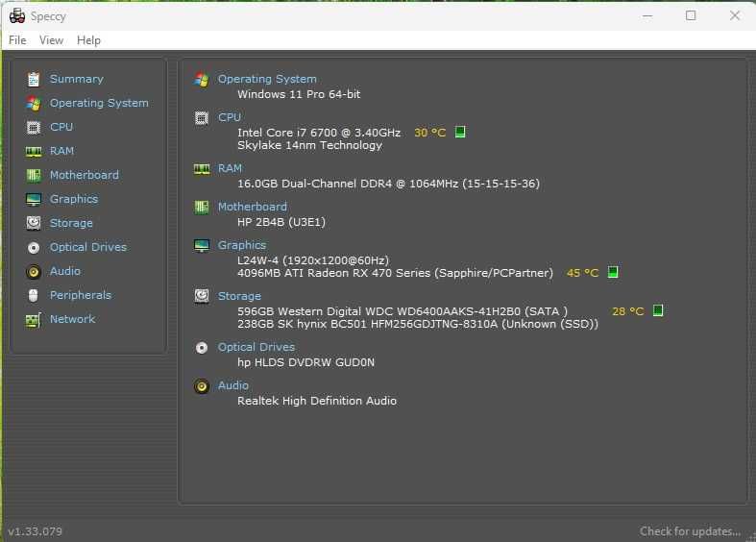The image size is (756, 542).
Task: Click the green storage temperature indicator square
Action: pyautogui.click(x=658, y=310)
